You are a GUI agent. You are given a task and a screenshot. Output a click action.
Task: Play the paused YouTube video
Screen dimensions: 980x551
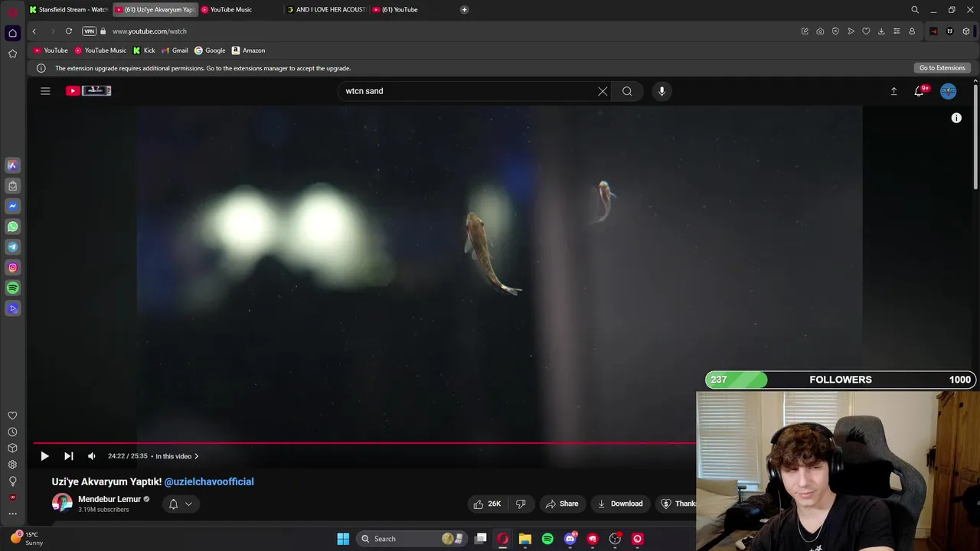point(44,456)
